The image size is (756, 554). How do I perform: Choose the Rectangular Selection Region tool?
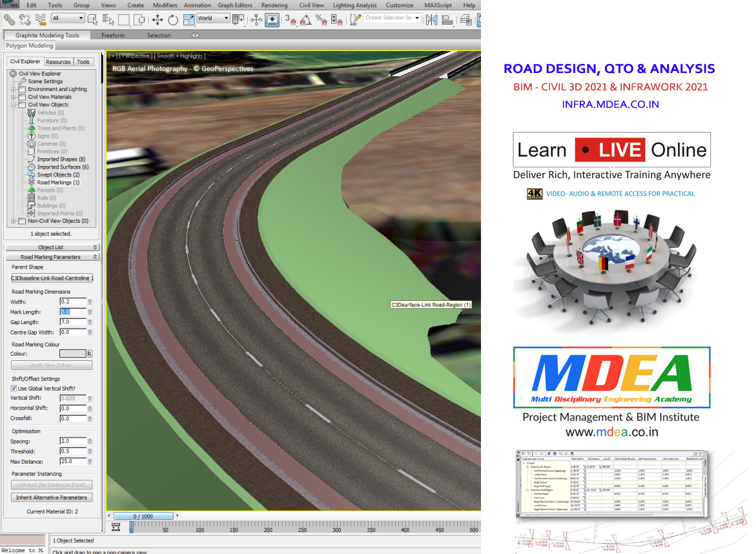[124, 20]
